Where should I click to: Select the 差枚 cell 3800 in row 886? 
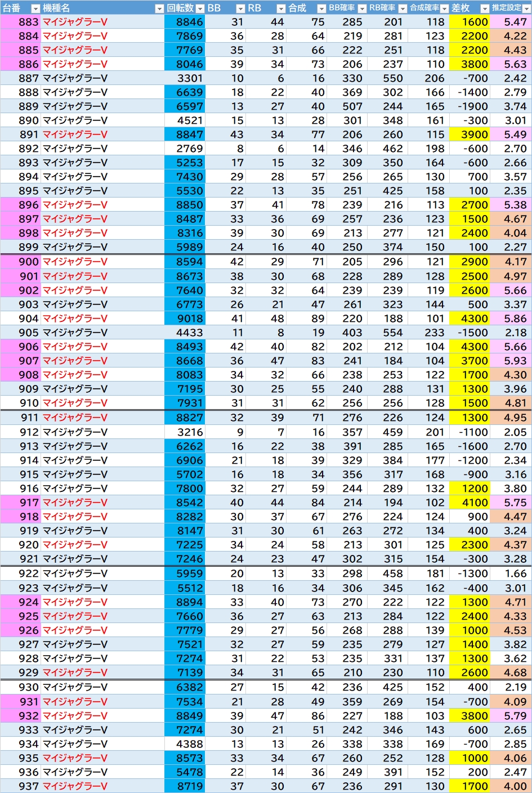[x=470, y=64]
